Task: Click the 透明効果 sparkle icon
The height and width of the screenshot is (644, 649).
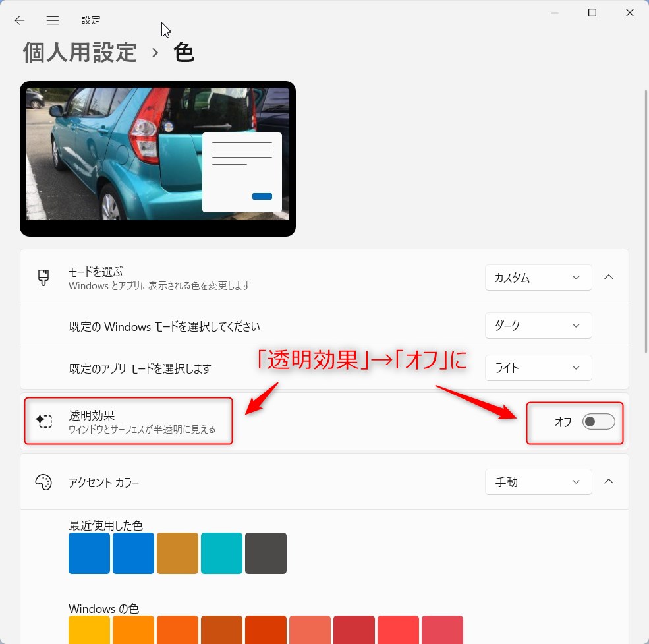Action: coord(43,421)
